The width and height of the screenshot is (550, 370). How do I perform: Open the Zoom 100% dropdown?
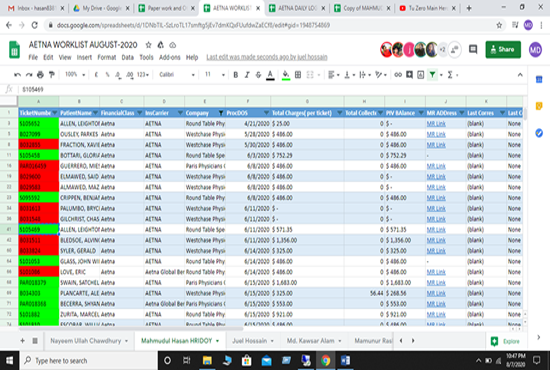point(75,74)
